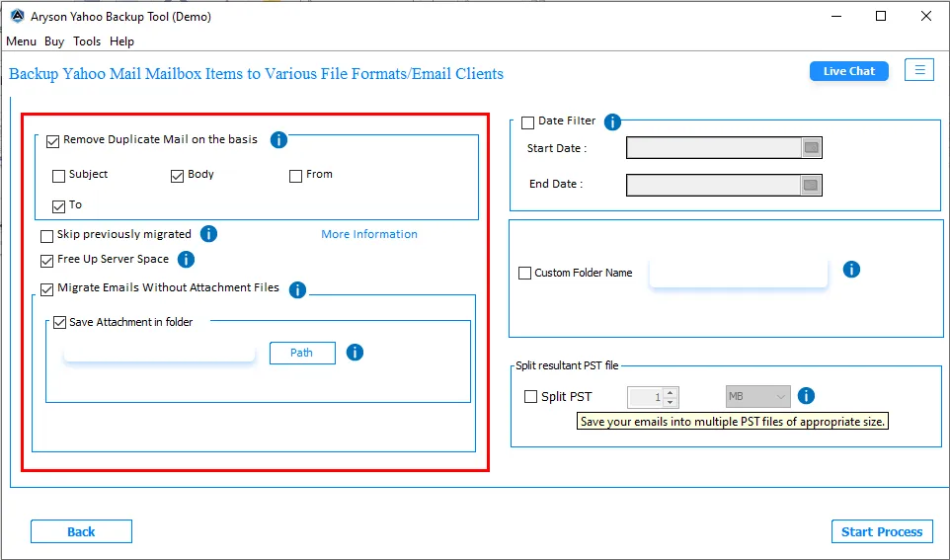Click the Path button
Image resolution: width=950 pixels, height=560 pixels.
302,353
